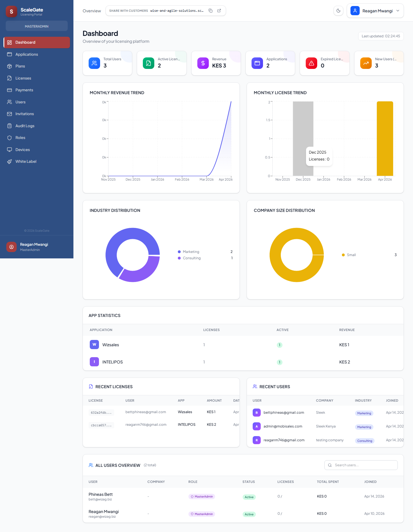This screenshot has height=532, width=413.
Task: Select the Roles shield icon
Action: (x=9, y=138)
